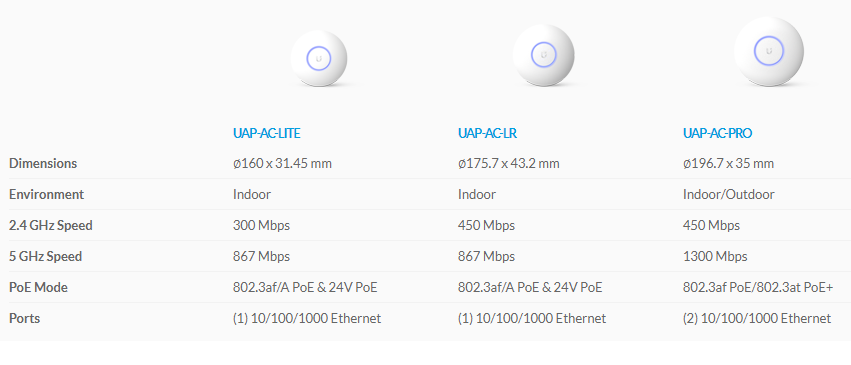
Task: Click the ø160 x 31.45 mm dimension value
Action: pos(282,163)
